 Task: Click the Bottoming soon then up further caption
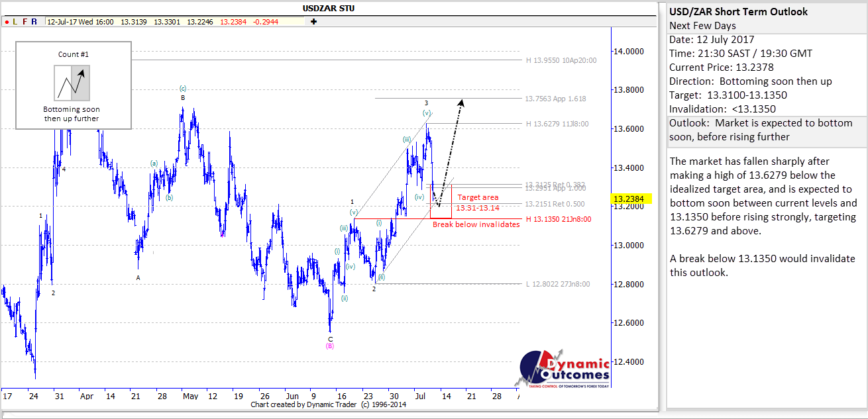(71, 114)
